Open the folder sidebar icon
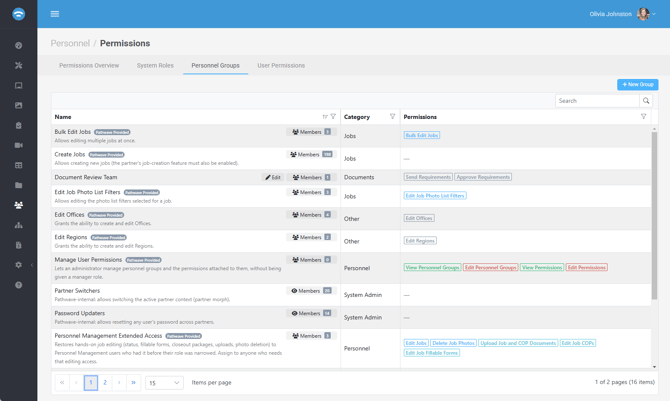Screen dimensions: 670x401 coord(18,185)
